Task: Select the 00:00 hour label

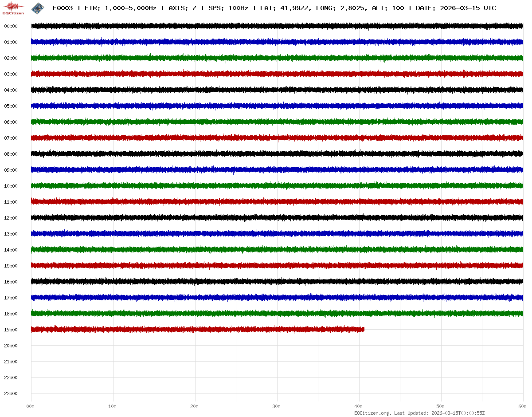Action: pos(11,26)
